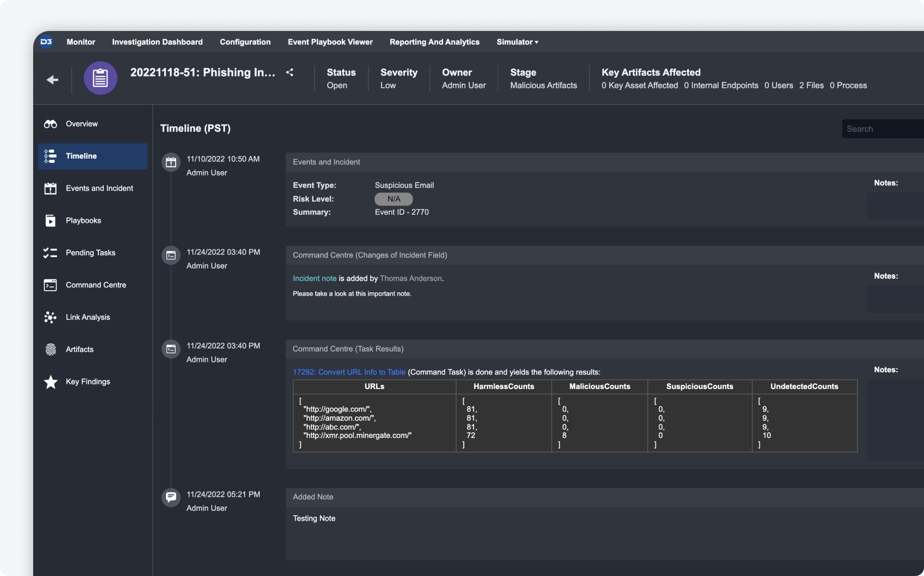924x576 pixels.
Task: Select Playbooks in the sidebar
Action: (x=83, y=221)
